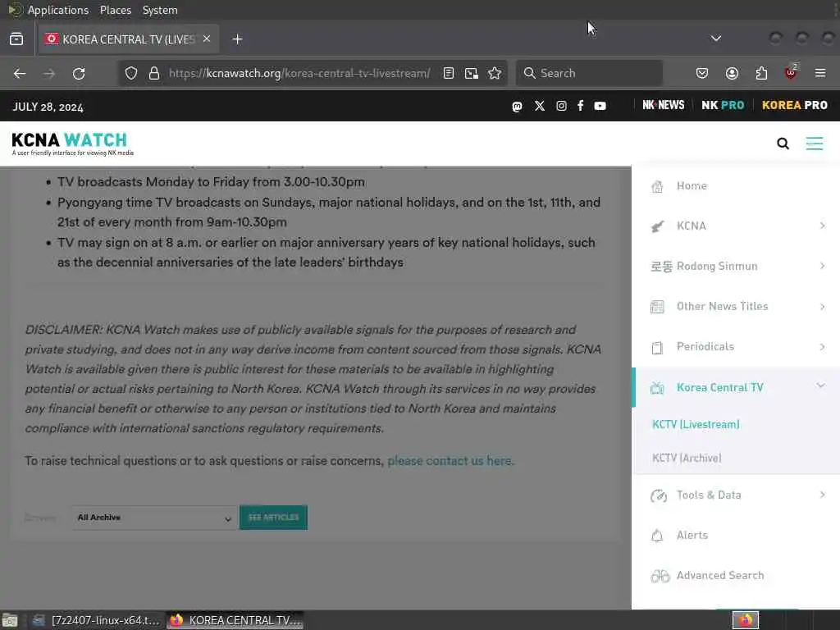840x630 pixels.
Task: Click SEE ARTICLES button
Action: [273, 518]
